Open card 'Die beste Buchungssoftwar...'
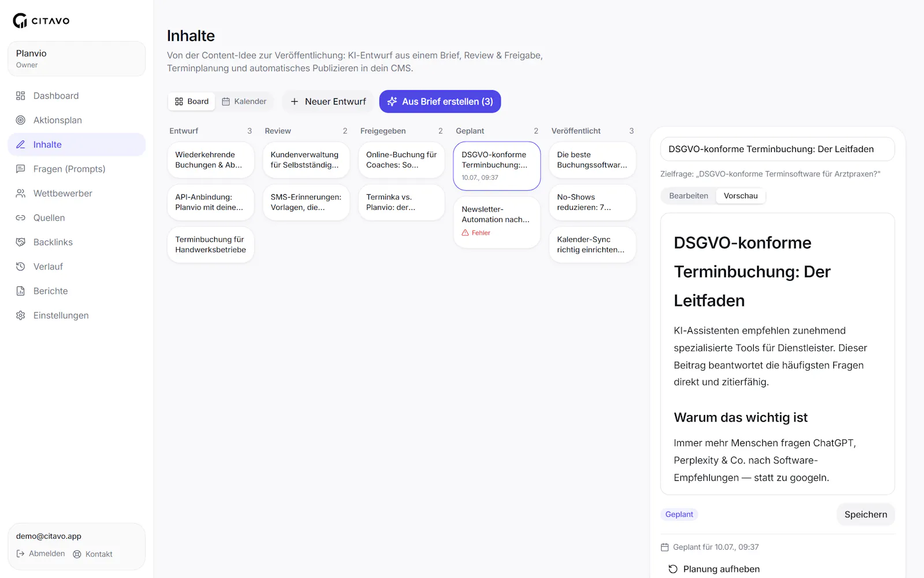The image size is (924, 578). coord(593,160)
